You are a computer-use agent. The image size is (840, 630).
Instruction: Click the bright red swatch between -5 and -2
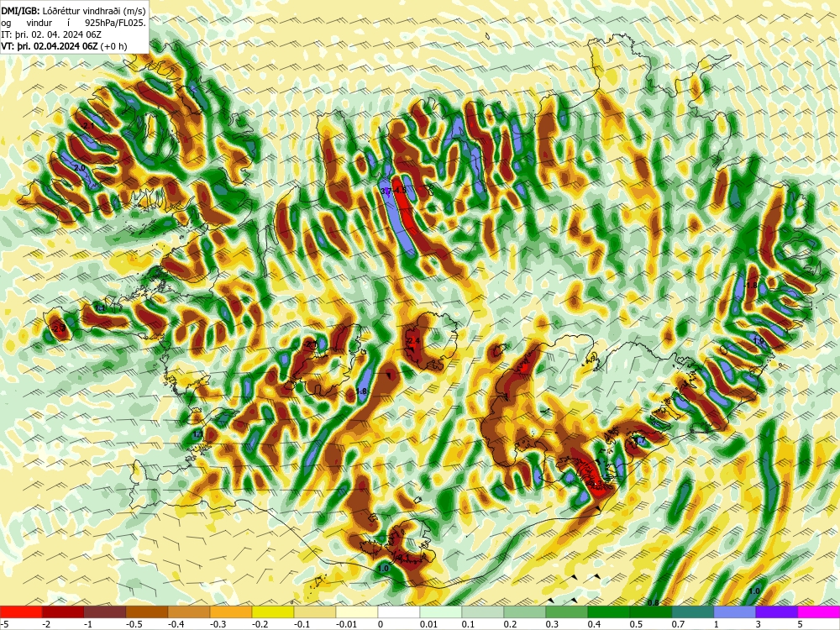(21, 612)
